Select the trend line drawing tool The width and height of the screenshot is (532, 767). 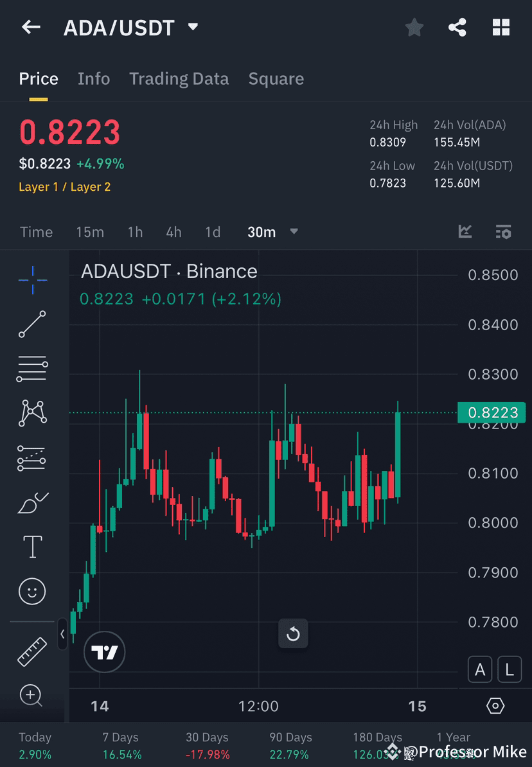point(32,324)
